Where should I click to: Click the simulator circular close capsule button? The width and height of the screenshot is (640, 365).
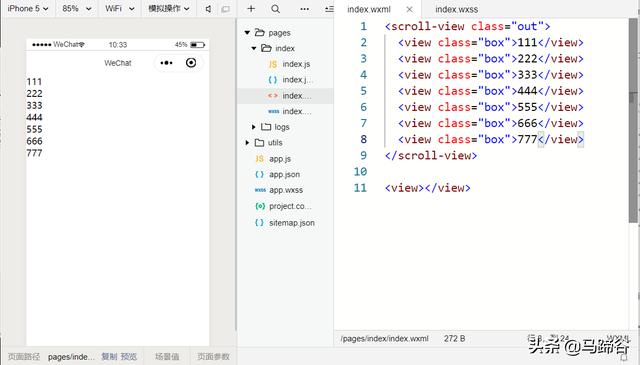coord(191,62)
